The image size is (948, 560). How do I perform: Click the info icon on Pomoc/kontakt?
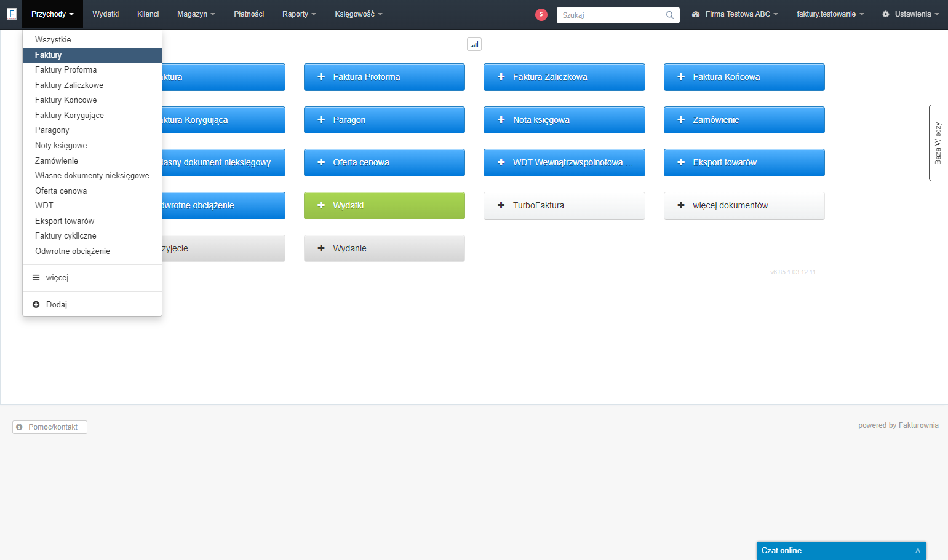click(20, 427)
